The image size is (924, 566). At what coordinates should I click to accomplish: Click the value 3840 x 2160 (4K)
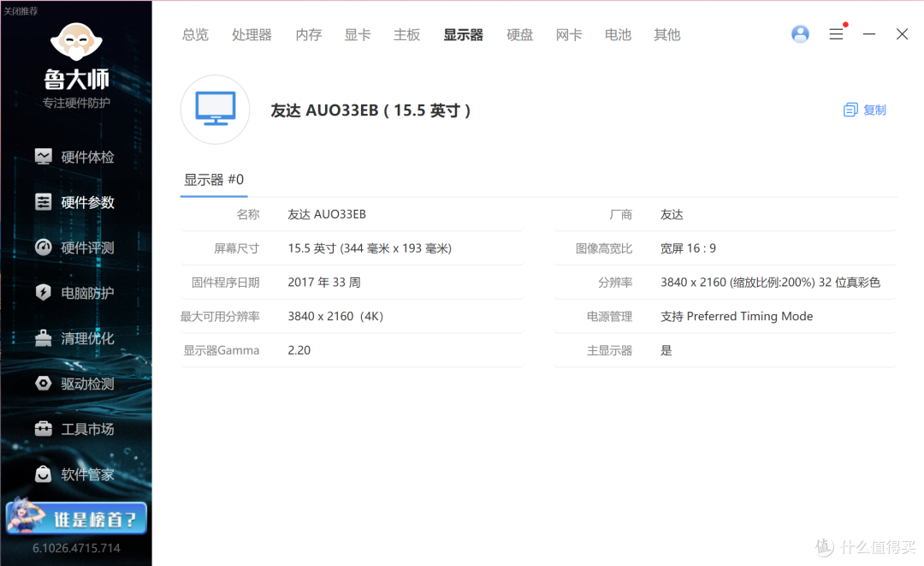335,316
